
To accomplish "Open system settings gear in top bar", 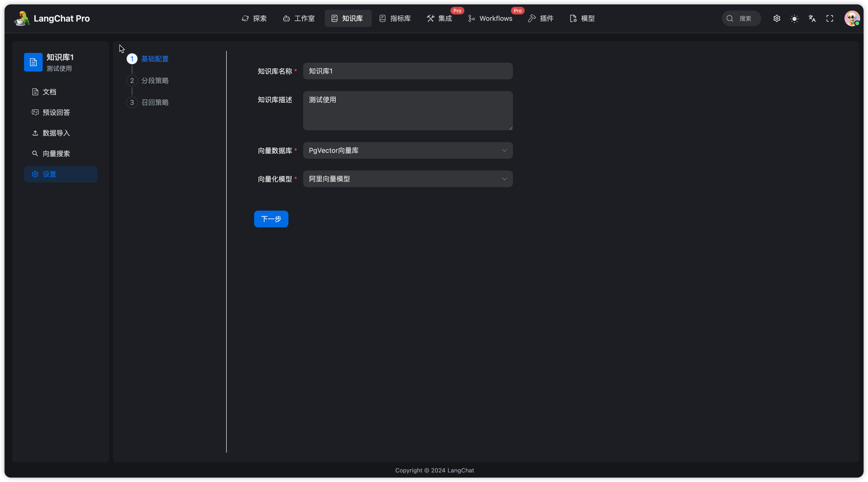I will (x=777, y=19).
